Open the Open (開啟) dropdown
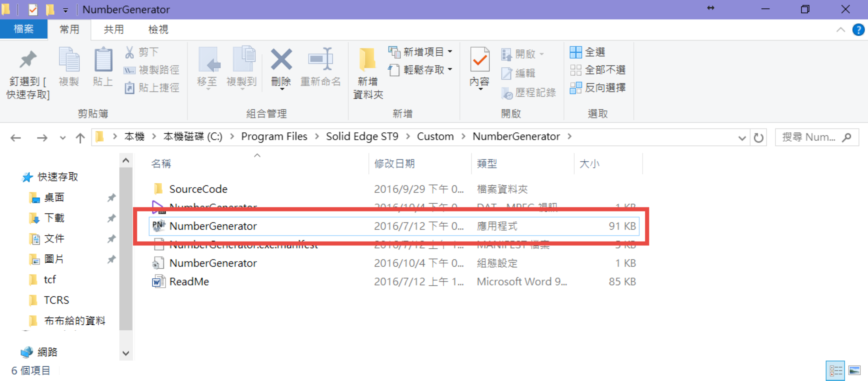 (x=523, y=54)
